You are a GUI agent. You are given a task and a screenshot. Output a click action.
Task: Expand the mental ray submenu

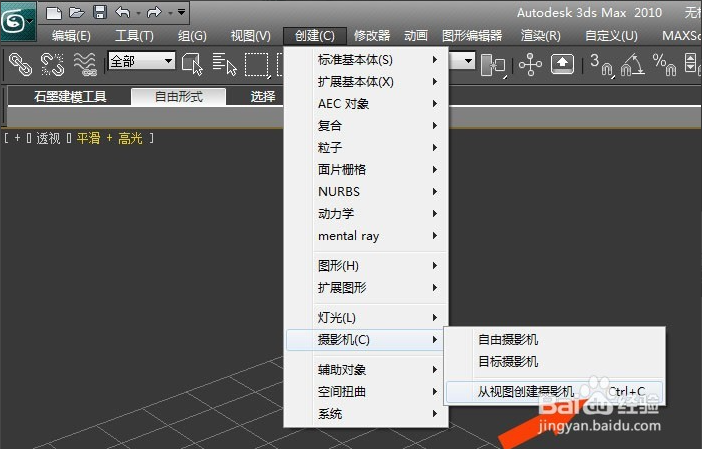[366, 235]
